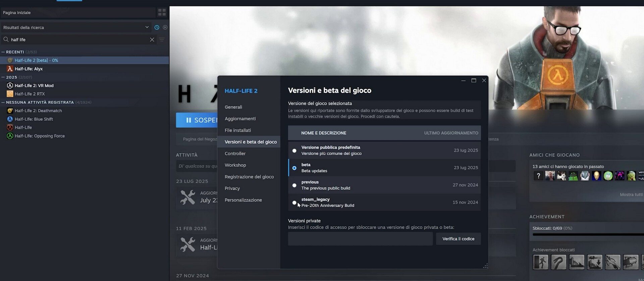Open the 'Risultati della ricerca' dropdown

click(x=76, y=27)
